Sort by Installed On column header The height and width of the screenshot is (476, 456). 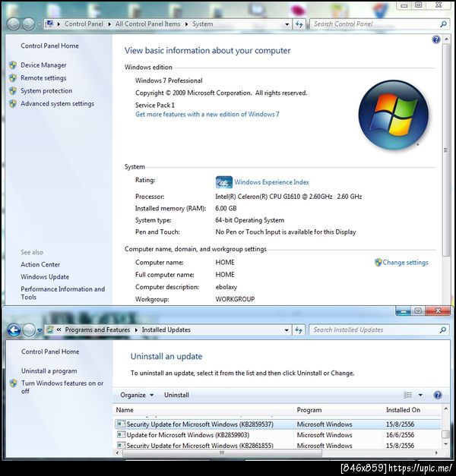(412, 410)
